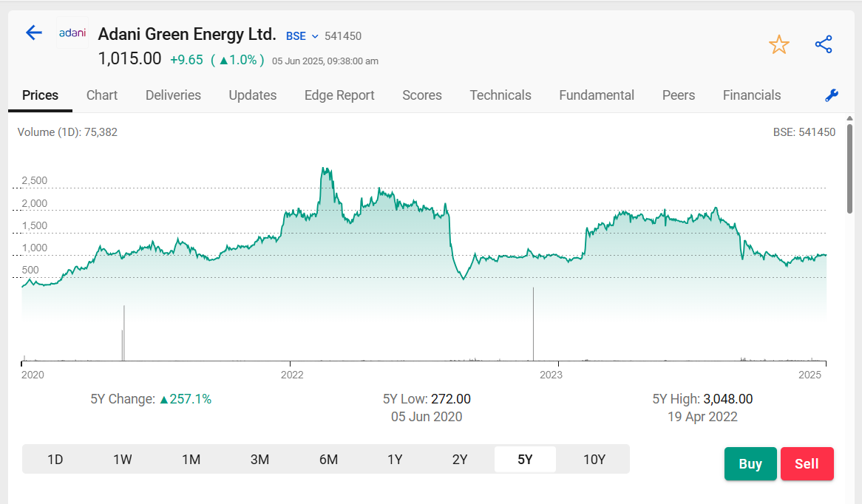Image resolution: width=862 pixels, height=504 pixels.
Task: Click the green Buy button
Action: click(x=750, y=464)
